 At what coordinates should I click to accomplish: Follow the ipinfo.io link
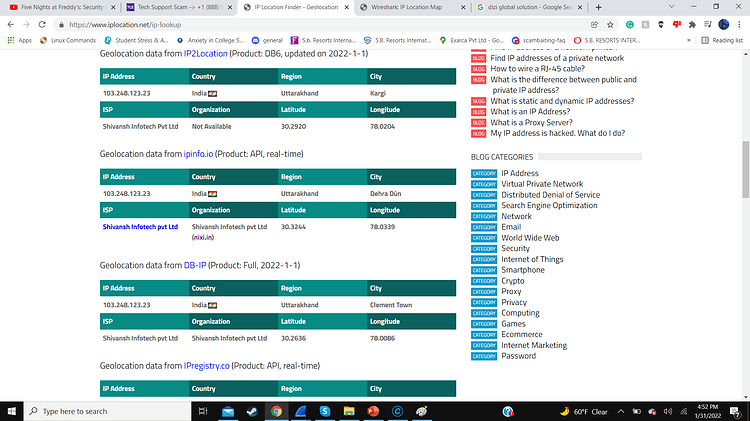click(198, 154)
